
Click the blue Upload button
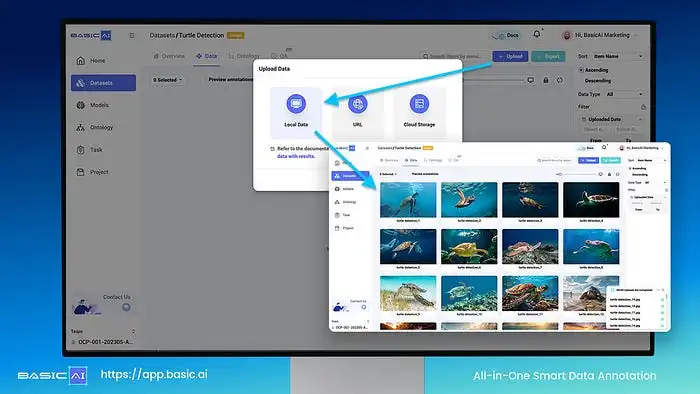(x=510, y=56)
